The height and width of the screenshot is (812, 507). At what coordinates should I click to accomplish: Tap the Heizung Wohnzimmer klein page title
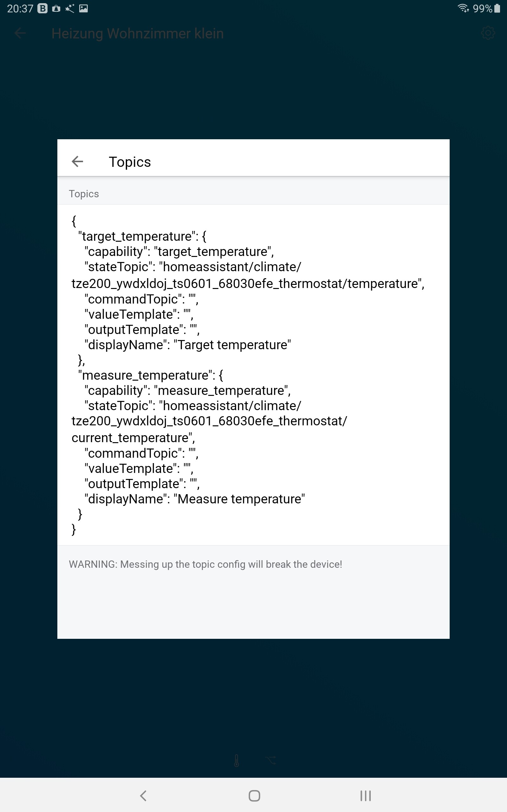click(x=138, y=34)
